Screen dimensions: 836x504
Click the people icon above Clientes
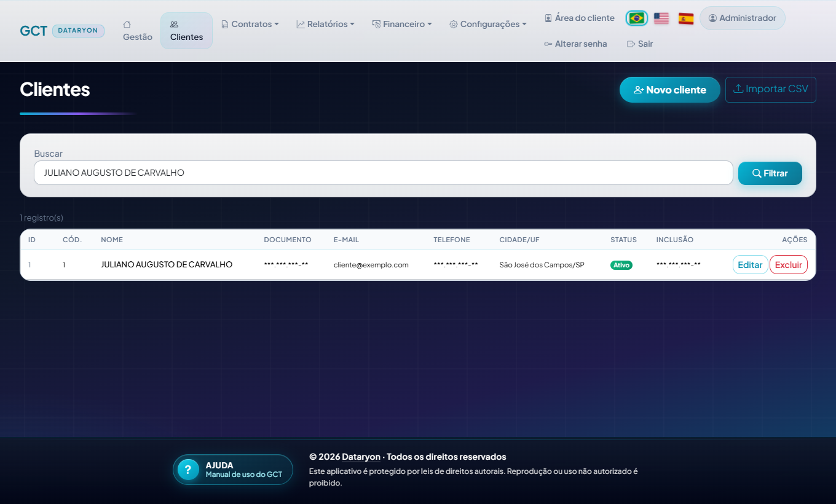174,25
